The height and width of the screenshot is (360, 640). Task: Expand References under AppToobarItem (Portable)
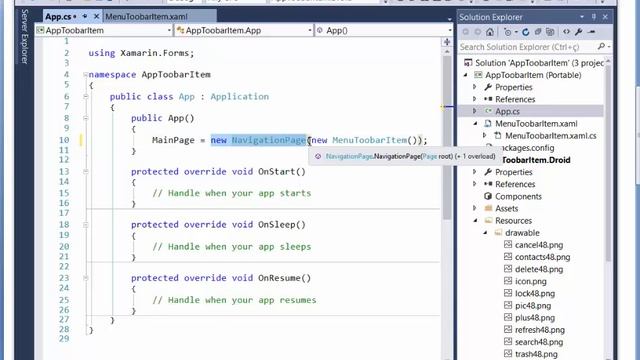coord(474,99)
